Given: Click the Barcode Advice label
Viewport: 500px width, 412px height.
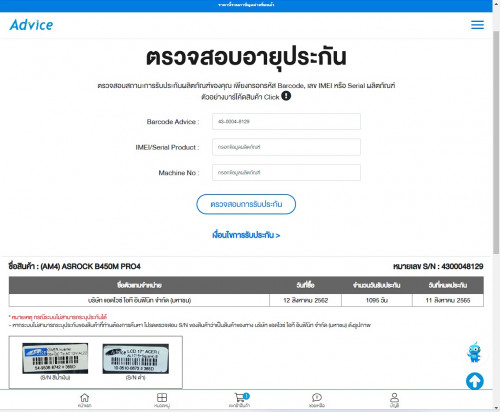Looking at the screenshot, I should point(173,122).
